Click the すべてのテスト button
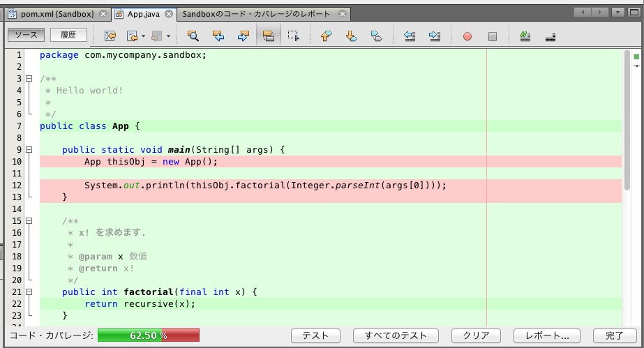 (396, 335)
